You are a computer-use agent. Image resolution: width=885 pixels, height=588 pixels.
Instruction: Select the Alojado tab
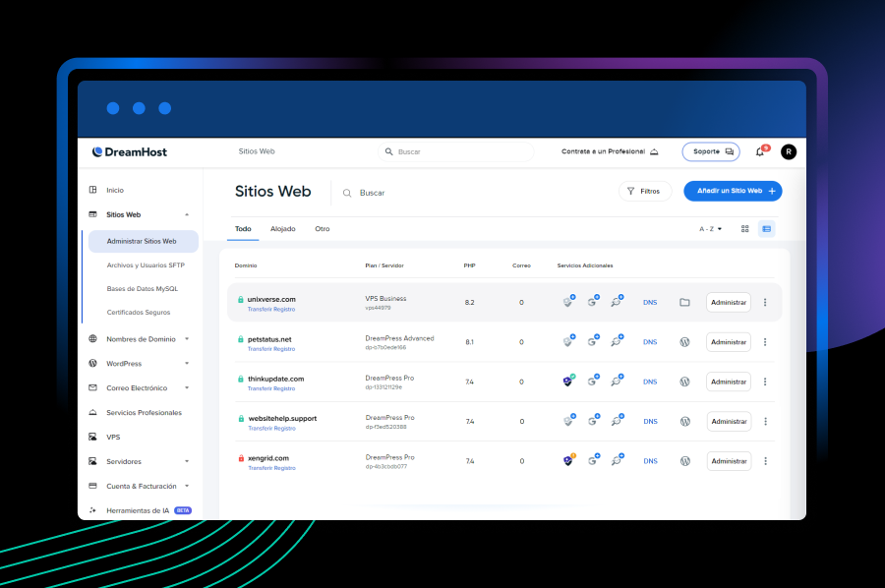pos(282,229)
